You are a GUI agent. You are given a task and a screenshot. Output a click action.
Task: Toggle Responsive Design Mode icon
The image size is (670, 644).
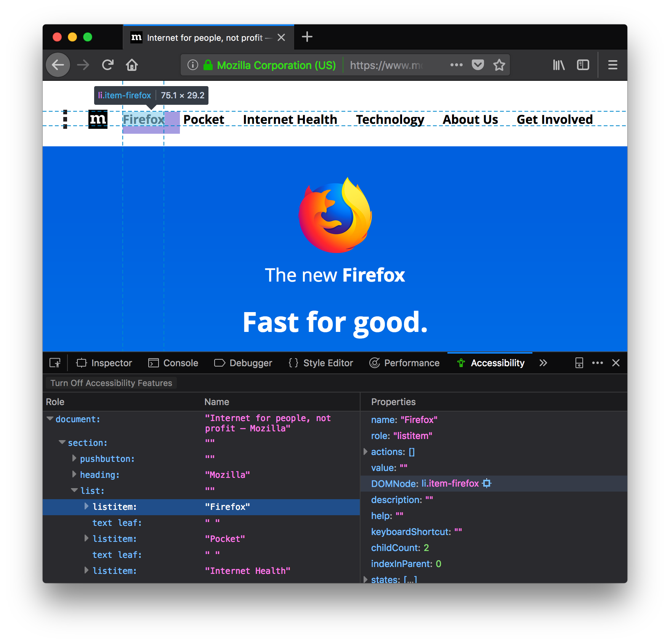(579, 363)
